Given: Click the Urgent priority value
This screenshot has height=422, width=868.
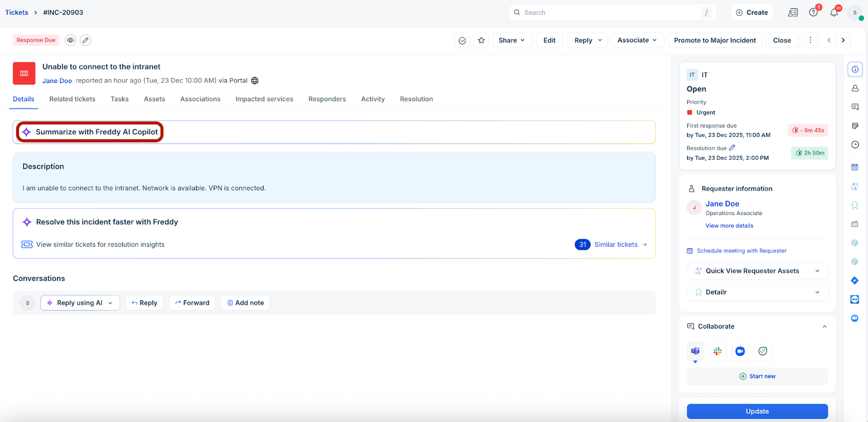Looking at the screenshot, I should [706, 112].
